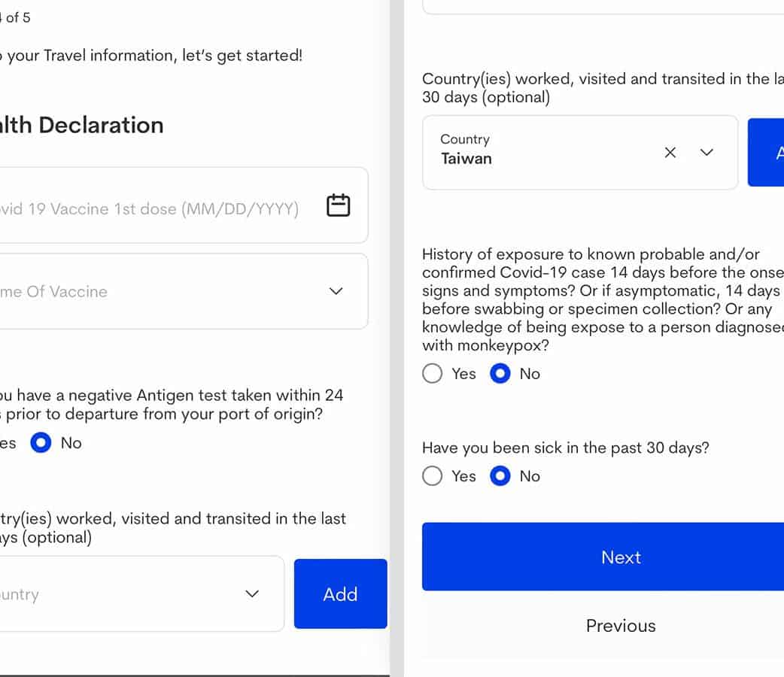Go back with the Previous button
The image size is (784, 677).
621,626
